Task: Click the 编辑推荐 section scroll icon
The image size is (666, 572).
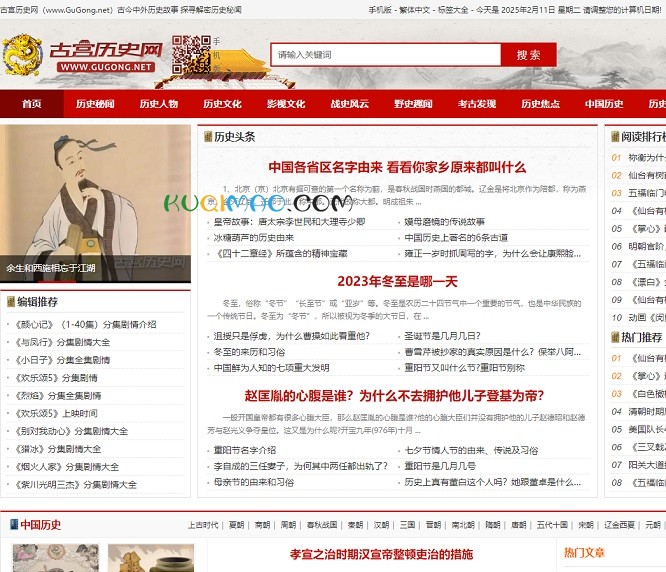Action: [x=11, y=302]
